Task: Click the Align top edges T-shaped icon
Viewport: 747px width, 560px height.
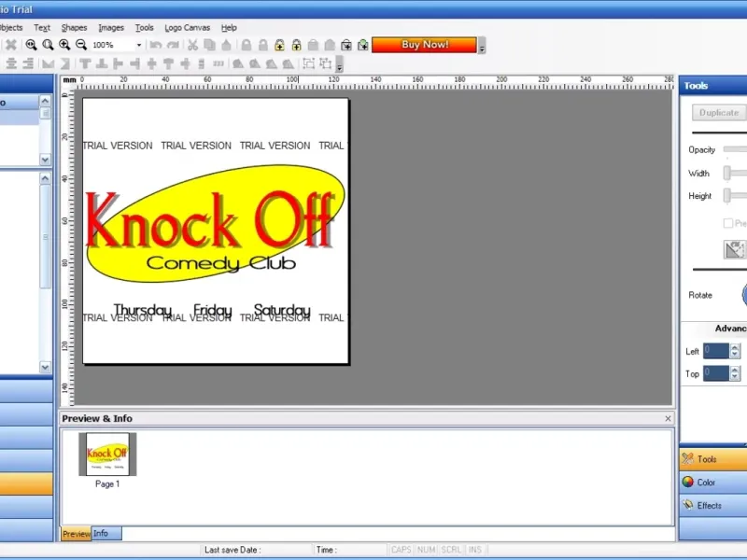Action: tap(85, 63)
